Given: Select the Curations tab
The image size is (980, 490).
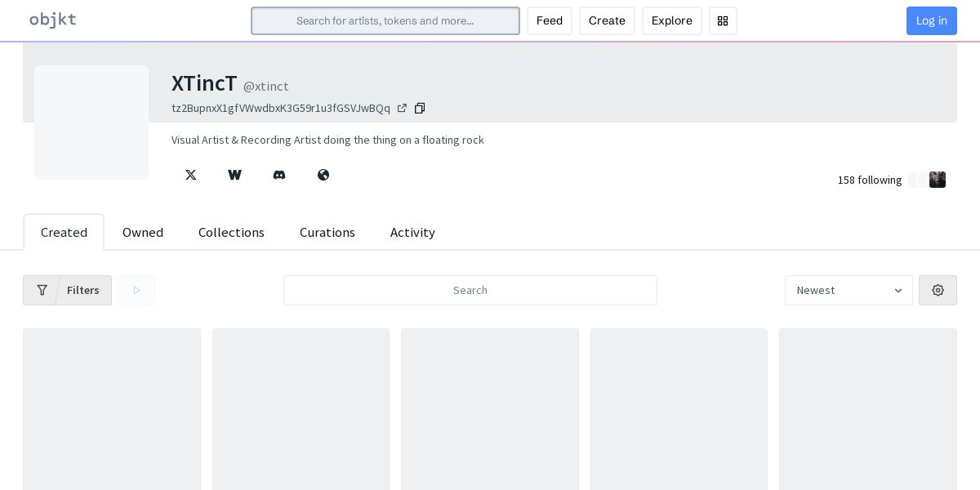Looking at the screenshot, I should click(327, 233).
